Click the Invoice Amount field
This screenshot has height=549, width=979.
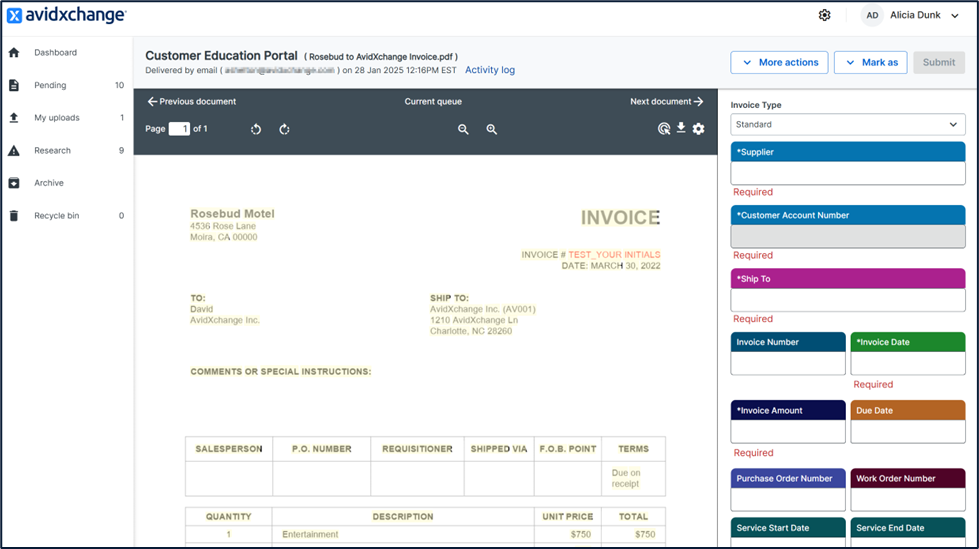(x=788, y=432)
